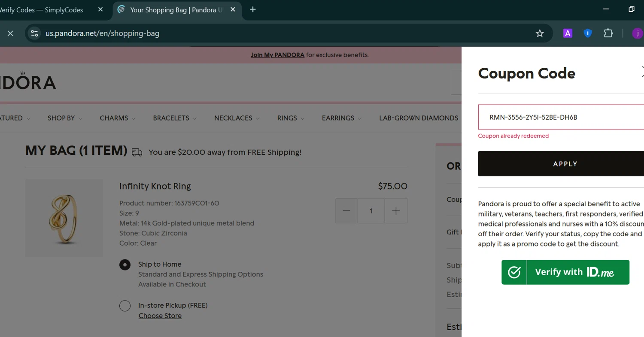Stop loading the page

[10, 33]
